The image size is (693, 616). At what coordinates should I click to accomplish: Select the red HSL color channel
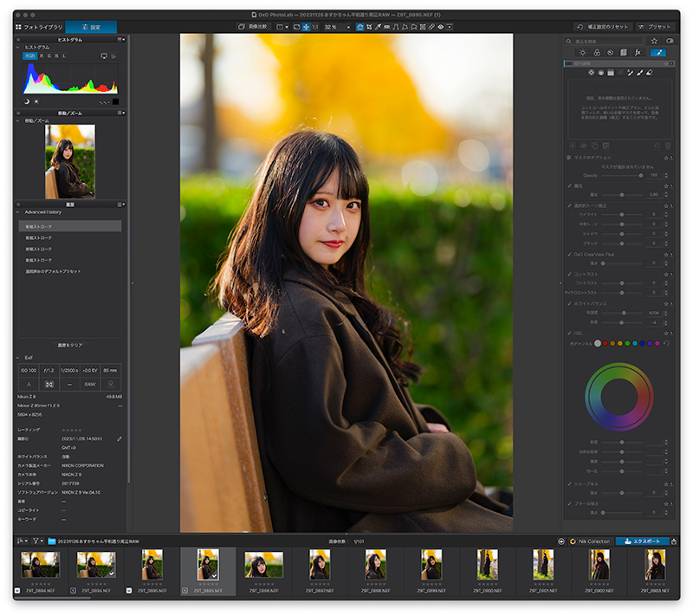tap(605, 343)
